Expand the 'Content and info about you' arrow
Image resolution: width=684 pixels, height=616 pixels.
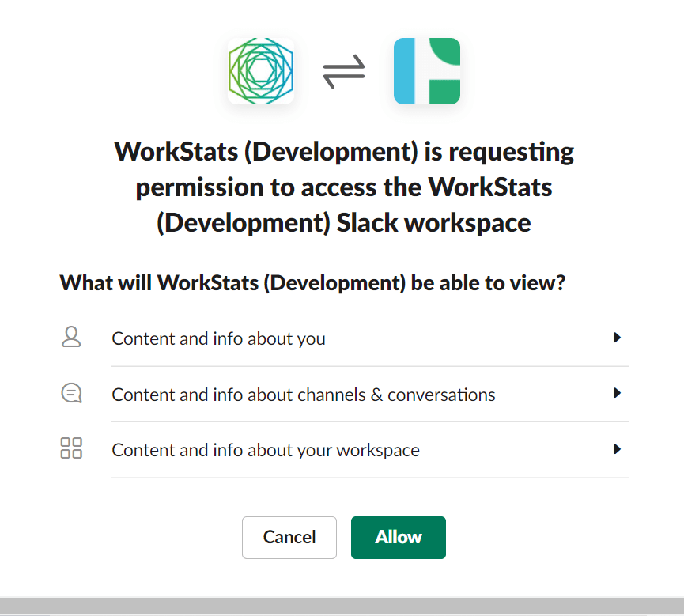[617, 337]
